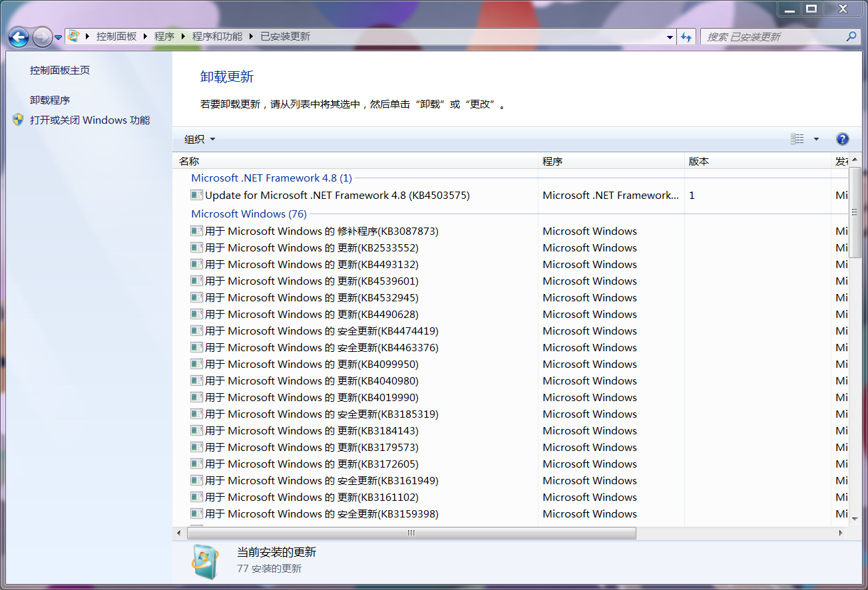Click the Control Panel icon in address bar
Screen dimensions: 868x590
[73, 37]
